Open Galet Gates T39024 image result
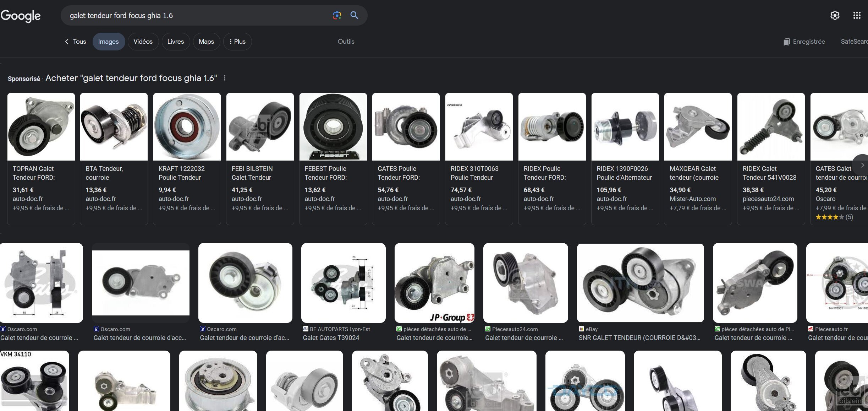The image size is (868, 411). tap(344, 283)
